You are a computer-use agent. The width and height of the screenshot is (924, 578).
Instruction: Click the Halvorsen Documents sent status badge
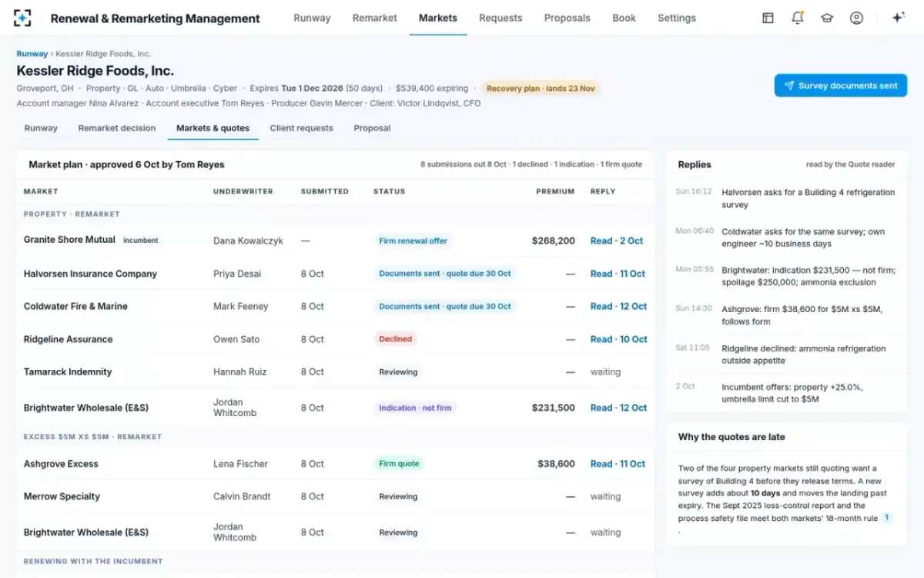click(x=445, y=274)
